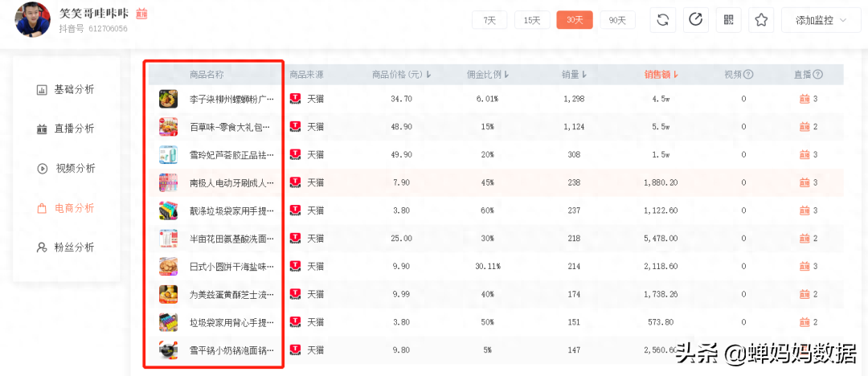Image resolution: width=868 pixels, height=376 pixels.
Task: Select the 15天 time range
Action: point(532,20)
